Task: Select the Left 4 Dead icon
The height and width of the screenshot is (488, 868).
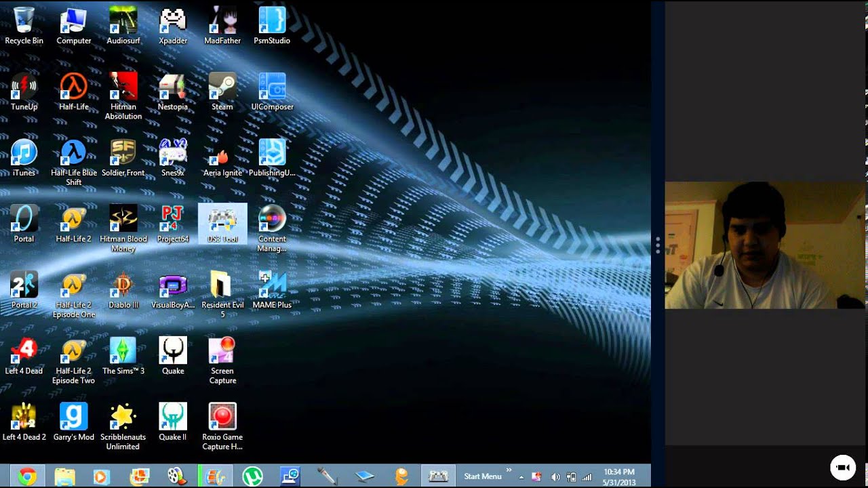Action: (24, 357)
